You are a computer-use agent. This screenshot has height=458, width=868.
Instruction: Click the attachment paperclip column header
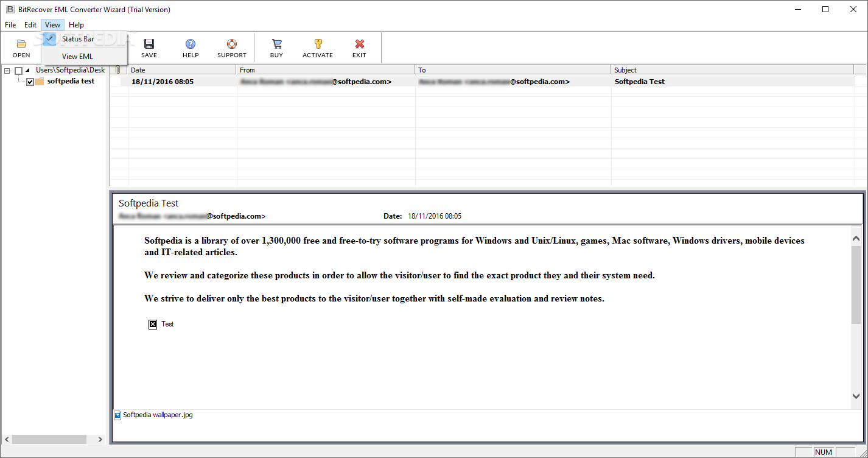pyautogui.click(x=118, y=70)
